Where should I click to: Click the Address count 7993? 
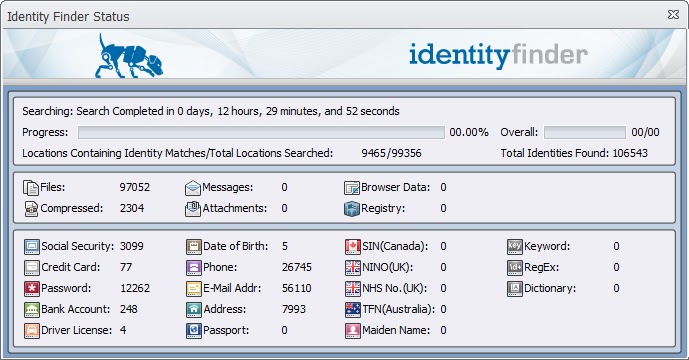click(x=294, y=309)
